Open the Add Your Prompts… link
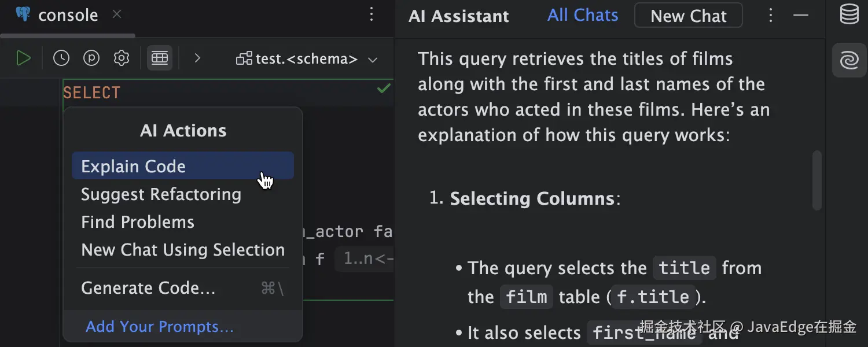Screen dimensions: 868x347 click(160, 327)
